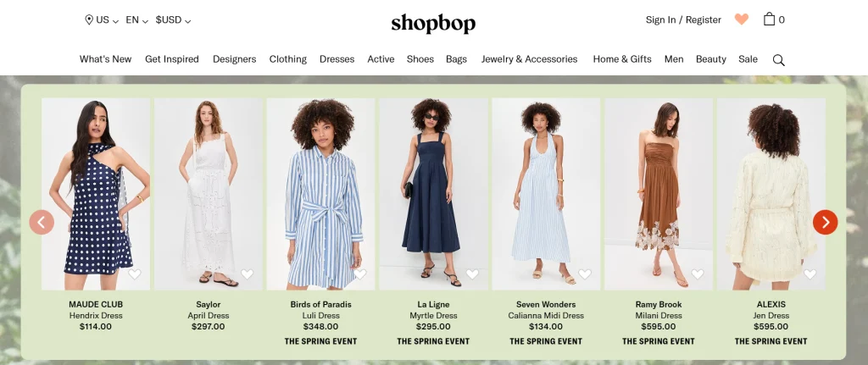Favorite the ALEXIS Jen Dress heart
Image resolution: width=868 pixels, height=365 pixels.
tap(810, 274)
